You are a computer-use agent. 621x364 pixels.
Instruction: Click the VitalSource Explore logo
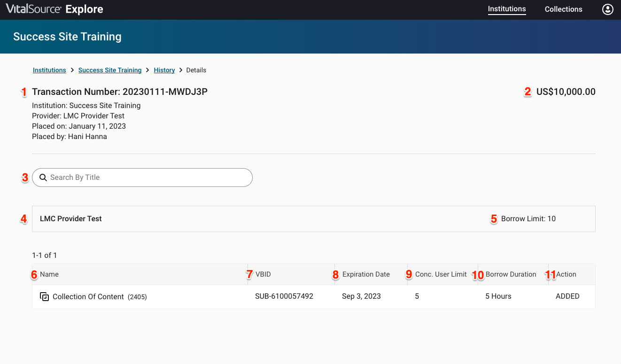click(x=54, y=9)
